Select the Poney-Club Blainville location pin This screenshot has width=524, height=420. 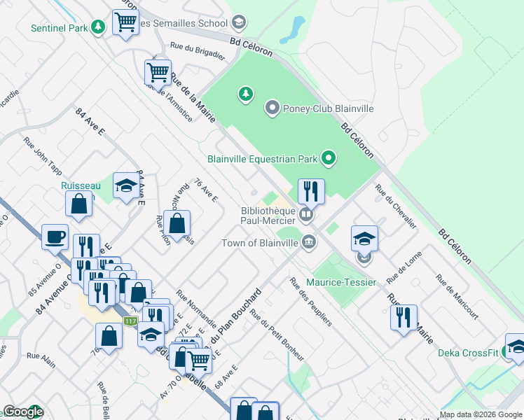pos(273,108)
